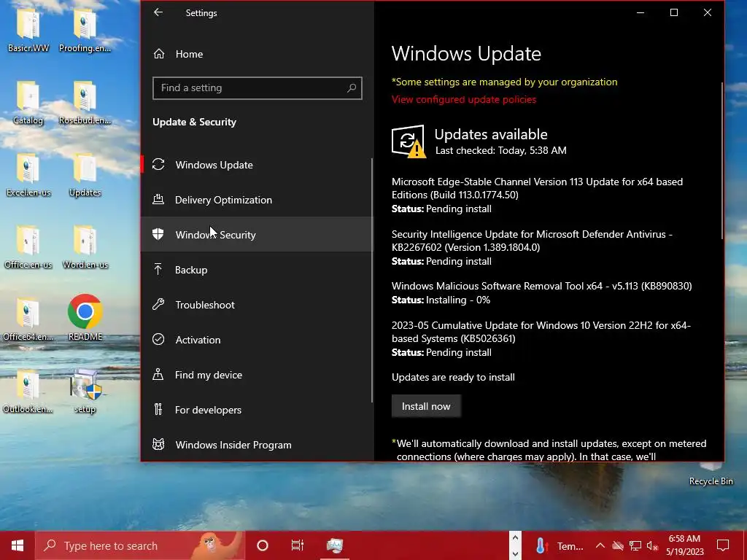The width and height of the screenshot is (747, 560).
Task: Select the Office.en-us desktop folder
Action: pos(28,246)
